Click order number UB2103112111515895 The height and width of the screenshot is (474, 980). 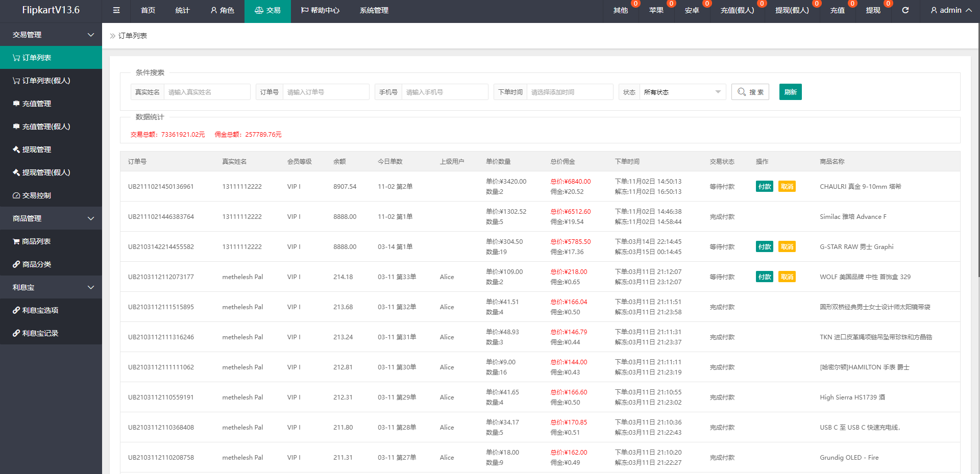coord(161,307)
